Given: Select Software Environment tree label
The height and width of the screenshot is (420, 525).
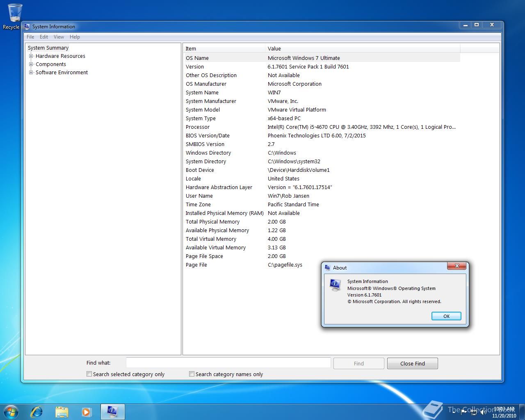Looking at the screenshot, I should click(x=62, y=73).
